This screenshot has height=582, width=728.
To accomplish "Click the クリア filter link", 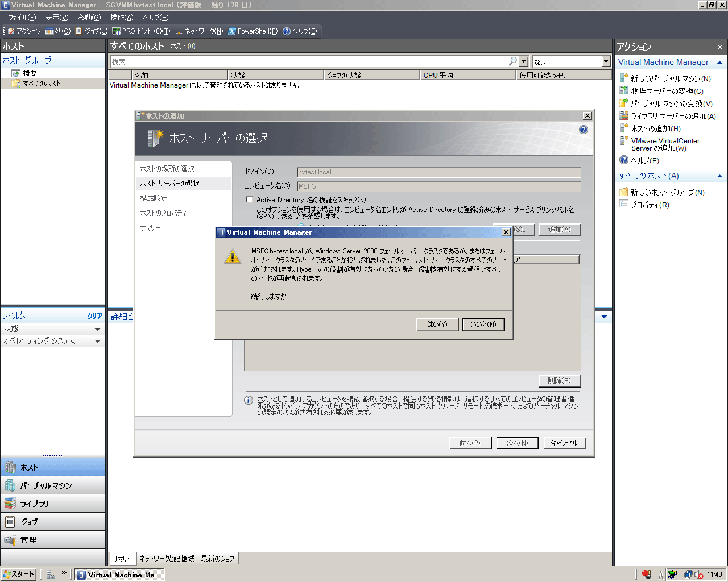I will [95, 316].
